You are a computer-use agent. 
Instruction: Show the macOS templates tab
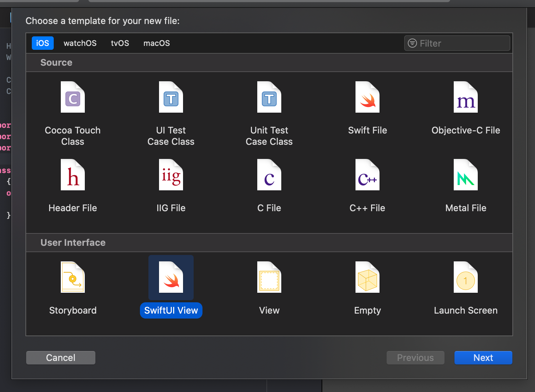click(157, 43)
